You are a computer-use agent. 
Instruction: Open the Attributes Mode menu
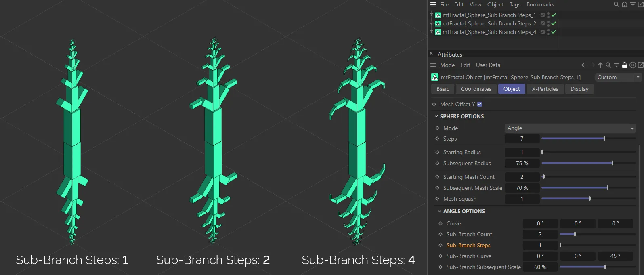pos(447,65)
